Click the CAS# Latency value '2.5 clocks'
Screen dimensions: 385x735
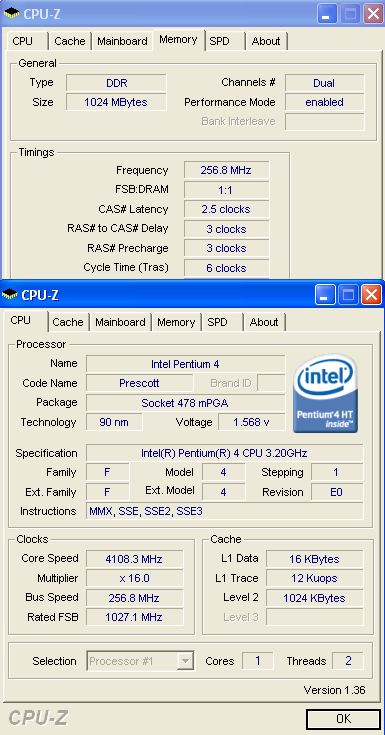[226, 209]
